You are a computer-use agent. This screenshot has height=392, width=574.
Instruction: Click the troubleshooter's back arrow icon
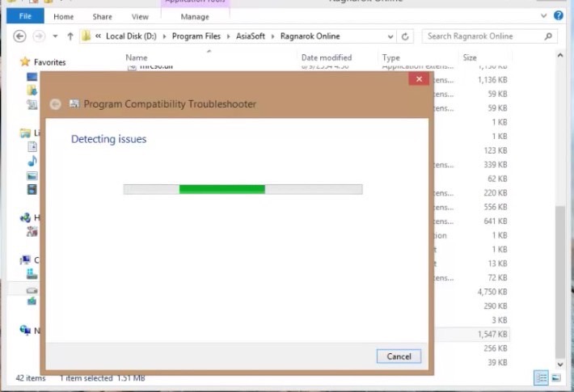[x=56, y=104]
